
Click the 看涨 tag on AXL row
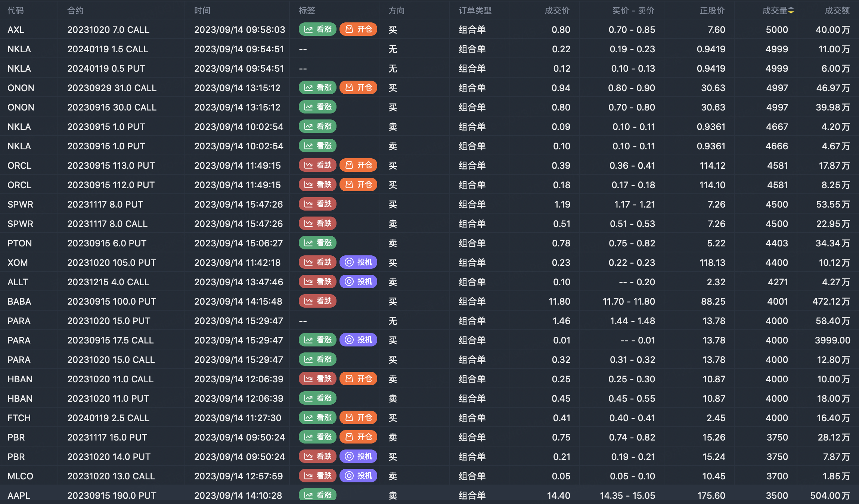[317, 29]
